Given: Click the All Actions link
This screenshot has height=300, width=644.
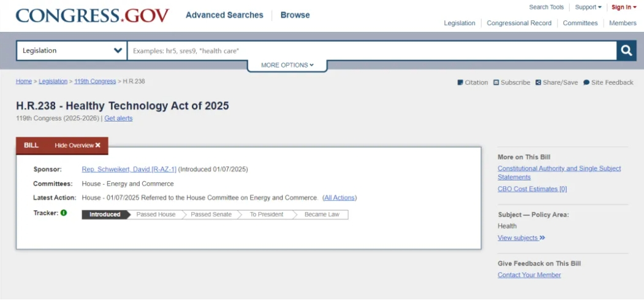Looking at the screenshot, I should (x=339, y=198).
